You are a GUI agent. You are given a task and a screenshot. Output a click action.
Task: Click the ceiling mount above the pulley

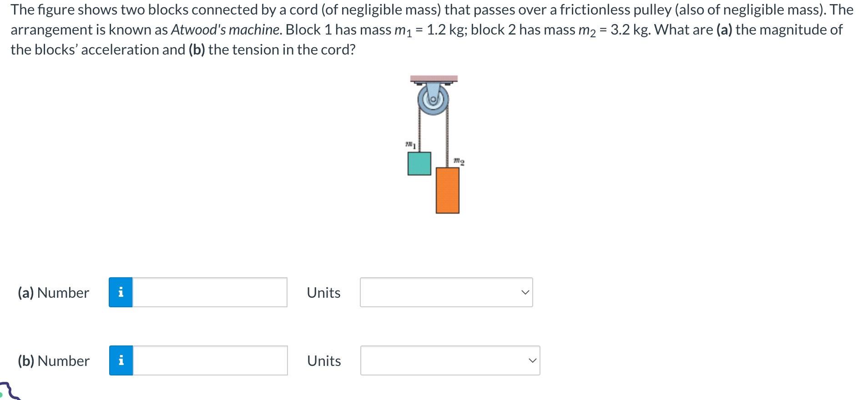click(433, 78)
